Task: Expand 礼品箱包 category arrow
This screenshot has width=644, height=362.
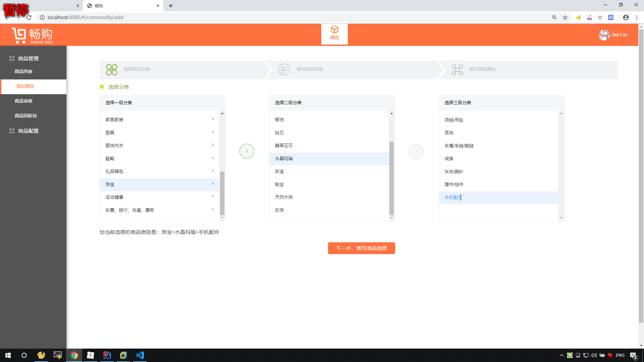Action: pyautogui.click(x=213, y=171)
